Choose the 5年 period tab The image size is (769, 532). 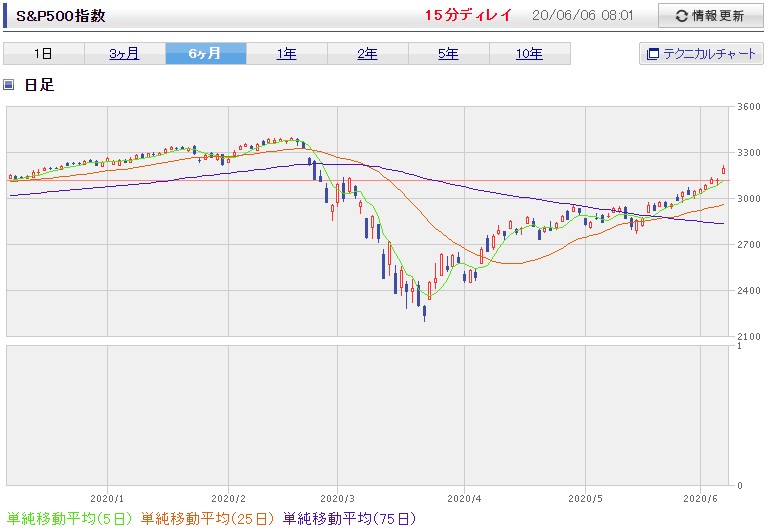click(448, 53)
